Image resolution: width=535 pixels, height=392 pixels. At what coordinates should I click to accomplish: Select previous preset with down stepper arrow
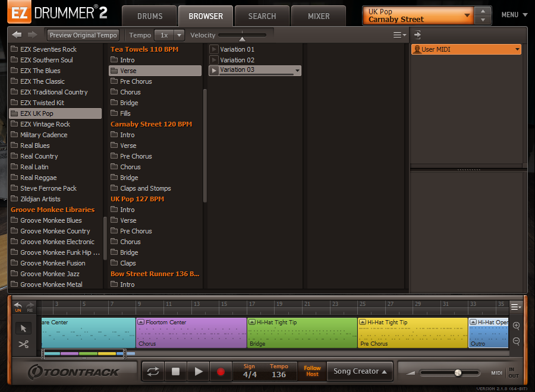tap(483, 20)
